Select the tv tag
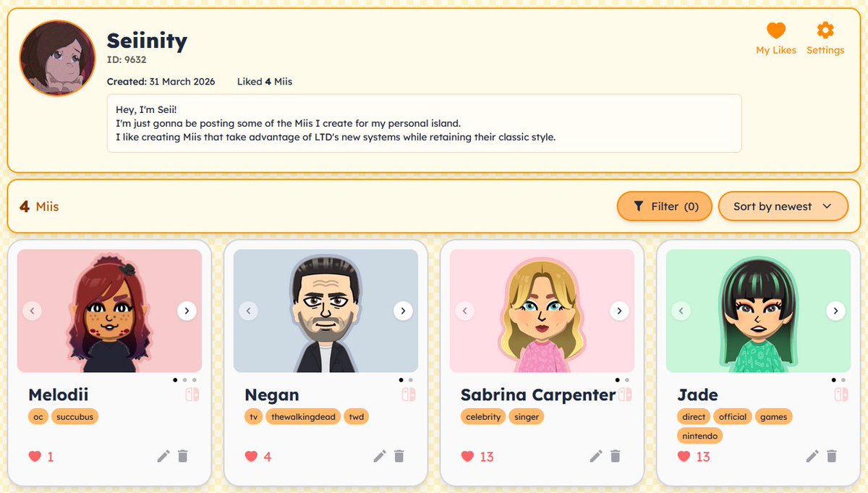 click(254, 417)
